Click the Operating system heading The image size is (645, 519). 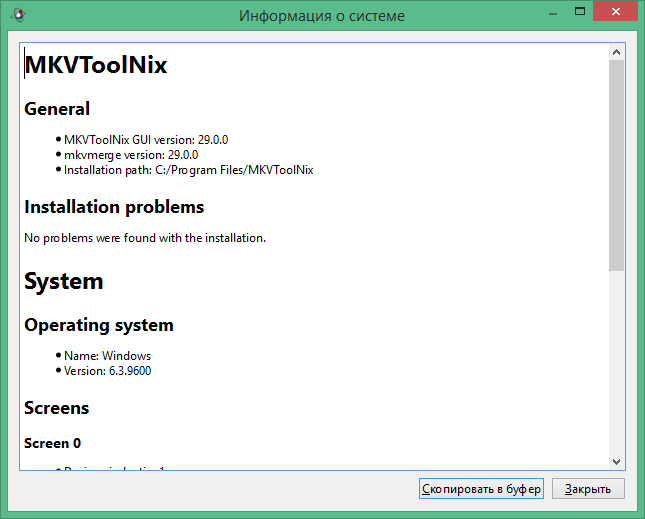tap(99, 325)
